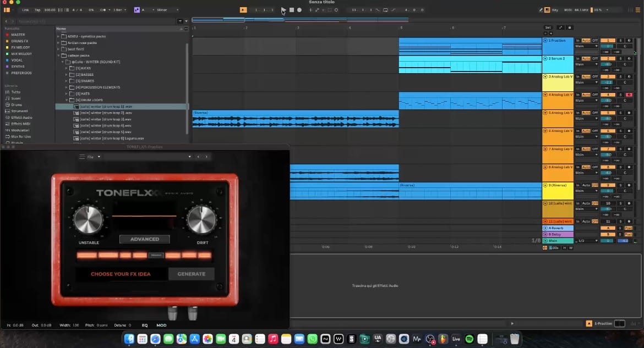Expand the [2] BASSES folder
The image size is (644, 348).
67,75
